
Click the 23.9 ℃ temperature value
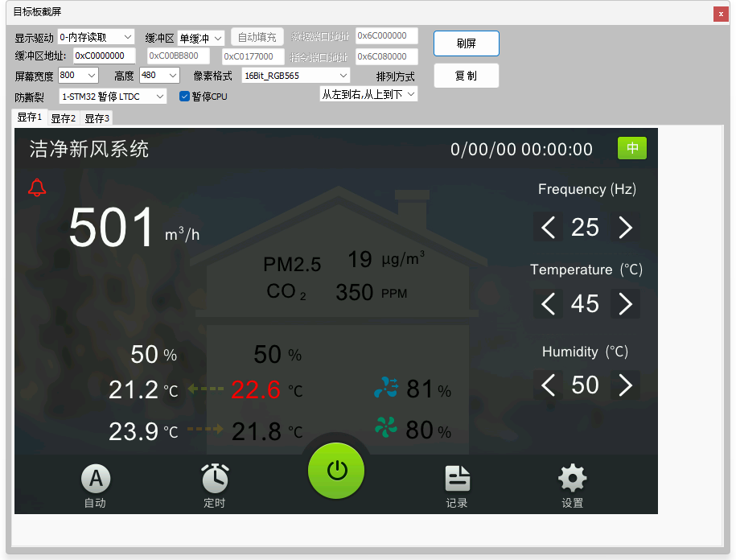point(134,431)
